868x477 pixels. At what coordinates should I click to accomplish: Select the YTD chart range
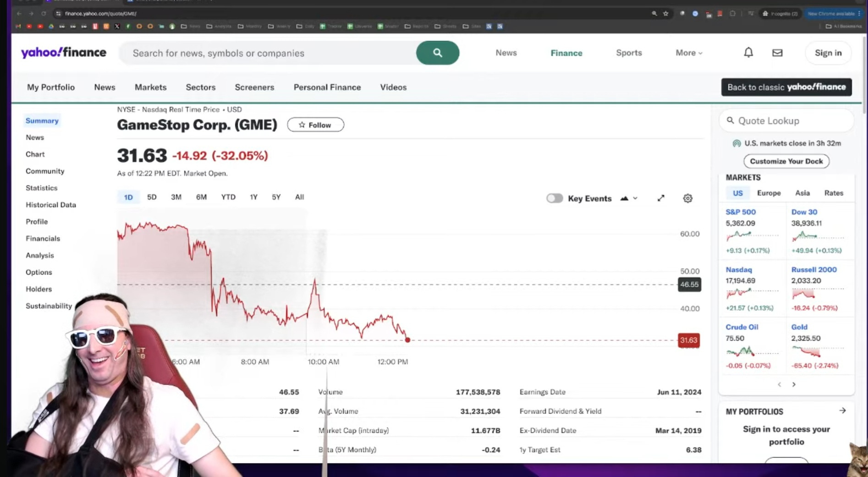(228, 197)
